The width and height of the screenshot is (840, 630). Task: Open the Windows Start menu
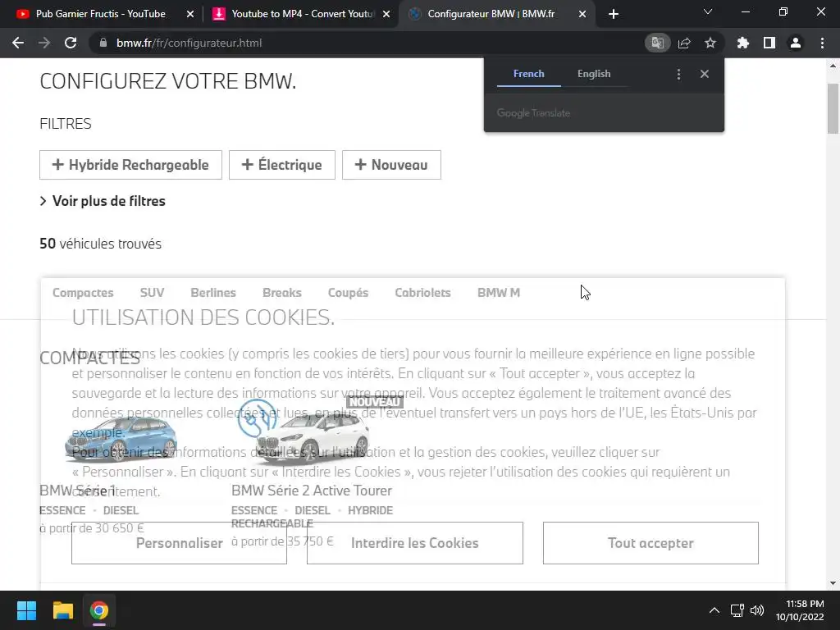[26, 610]
